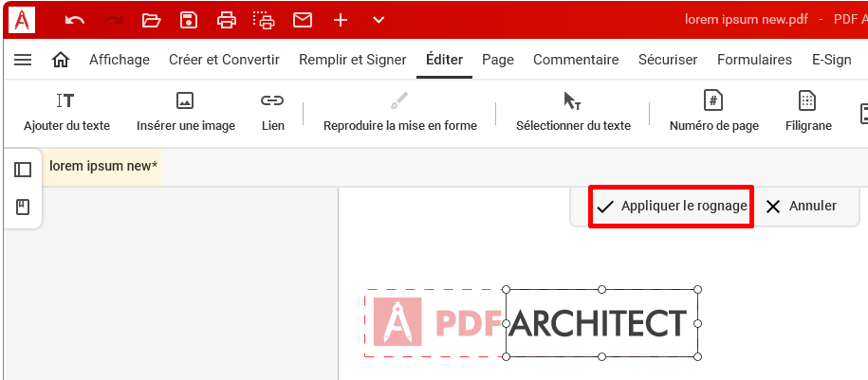Viewport: 868px width, 380px height.
Task: Click the print selection area icon
Action: tap(264, 21)
